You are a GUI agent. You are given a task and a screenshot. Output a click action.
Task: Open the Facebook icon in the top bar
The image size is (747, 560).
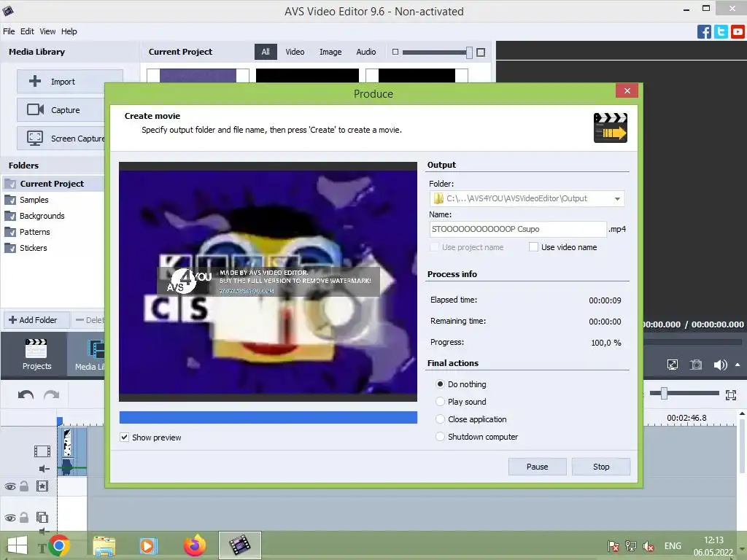[704, 32]
